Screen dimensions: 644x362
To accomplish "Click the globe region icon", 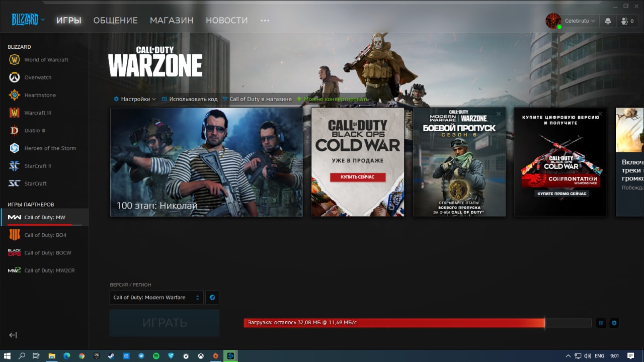I will (x=212, y=298).
